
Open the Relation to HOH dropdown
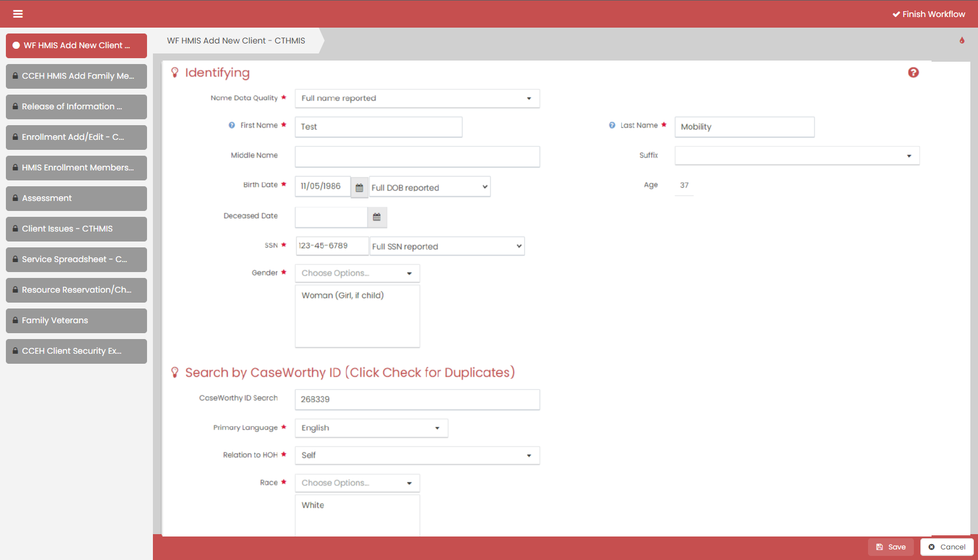click(x=417, y=455)
